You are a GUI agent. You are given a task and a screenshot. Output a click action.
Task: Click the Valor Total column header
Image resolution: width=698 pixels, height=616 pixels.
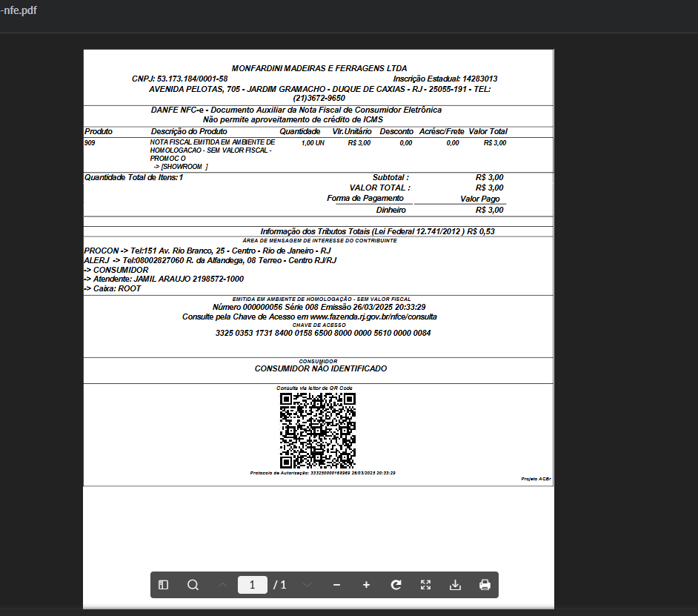pos(488,131)
